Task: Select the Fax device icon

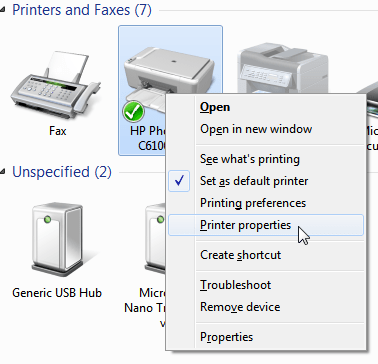Action: tap(56, 86)
